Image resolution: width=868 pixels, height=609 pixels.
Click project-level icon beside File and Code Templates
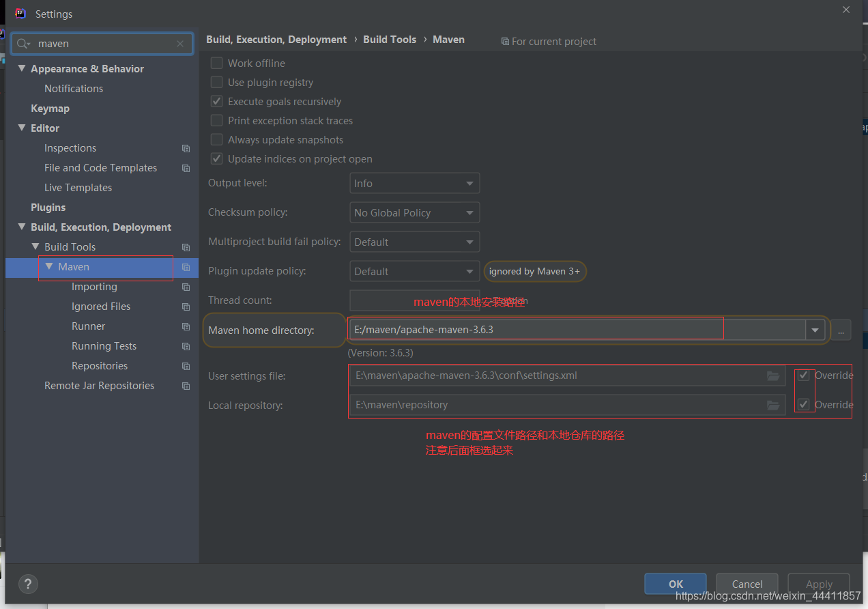(186, 168)
